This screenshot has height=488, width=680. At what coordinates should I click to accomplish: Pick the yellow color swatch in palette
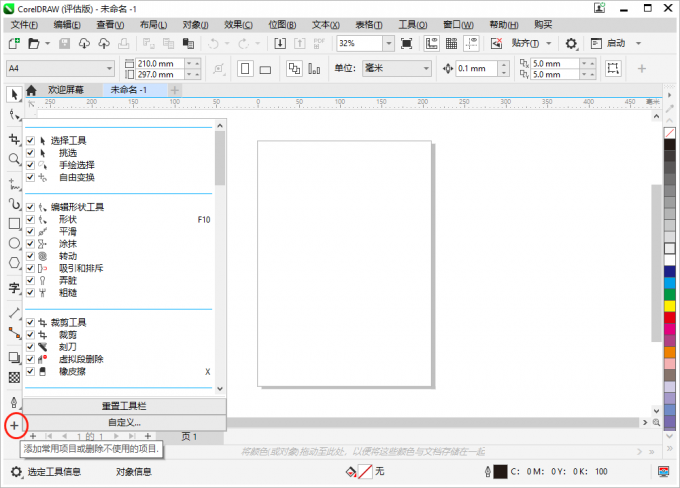point(670,306)
